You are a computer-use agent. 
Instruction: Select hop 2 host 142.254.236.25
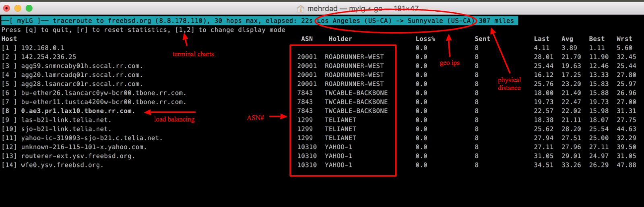tap(49, 57)
